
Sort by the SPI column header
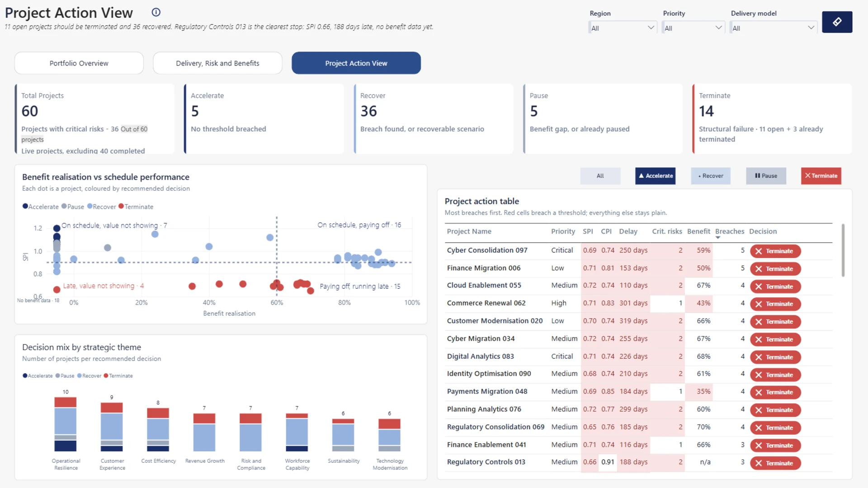(x=588, y=231)
